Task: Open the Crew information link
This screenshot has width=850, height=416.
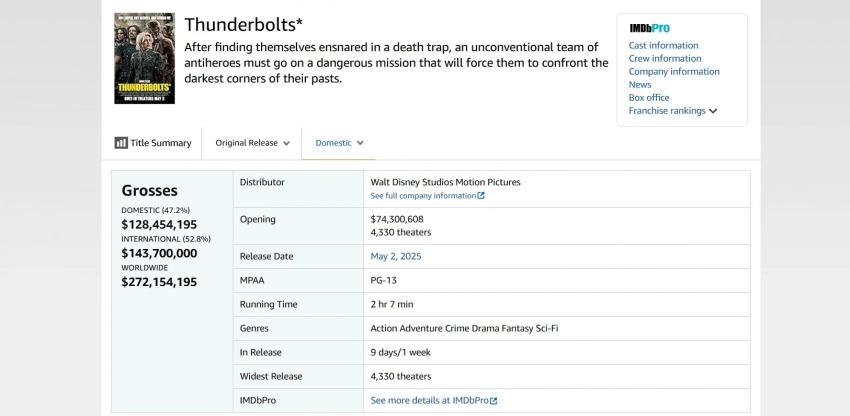Action: click(x=665, y=59)
